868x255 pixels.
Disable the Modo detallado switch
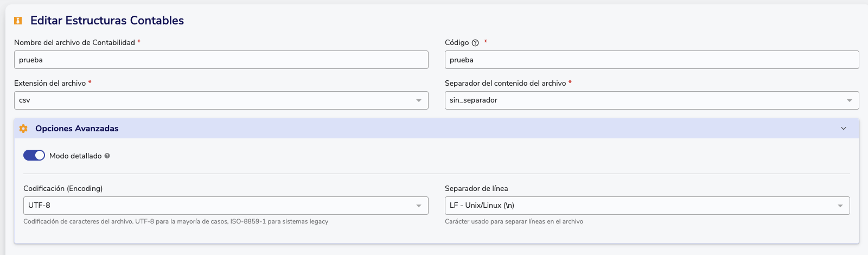34,155
